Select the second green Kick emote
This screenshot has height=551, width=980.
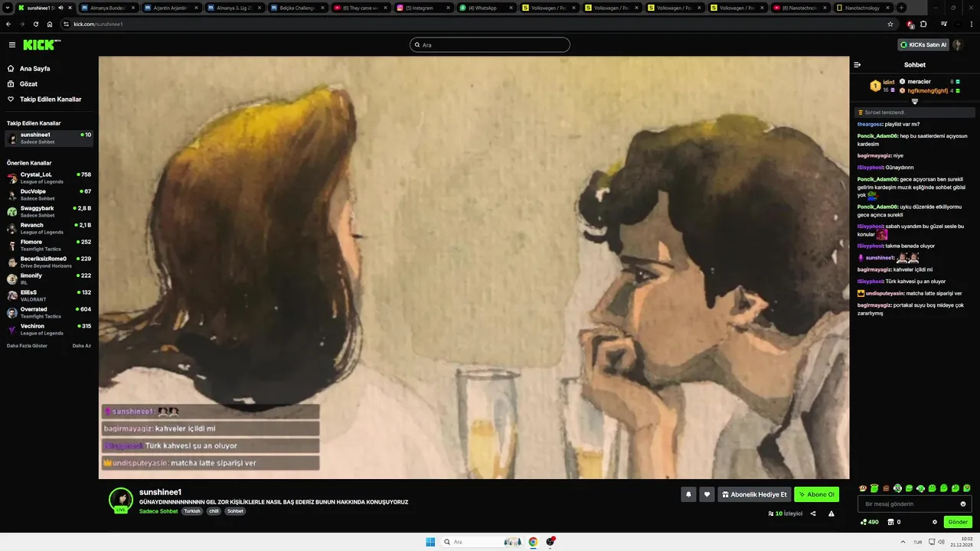[x=874, y=488]
